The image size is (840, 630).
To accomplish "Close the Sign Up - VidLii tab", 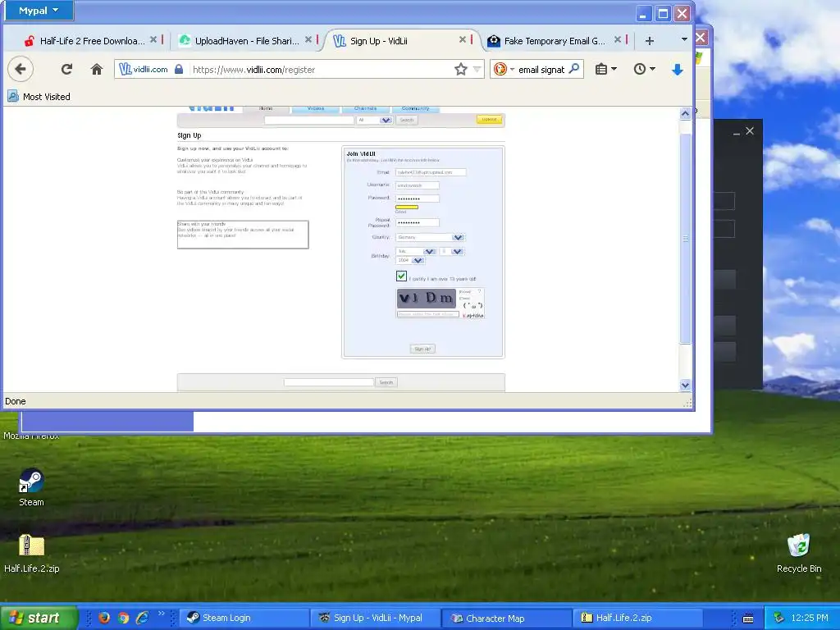I will [x=463, y=39].
